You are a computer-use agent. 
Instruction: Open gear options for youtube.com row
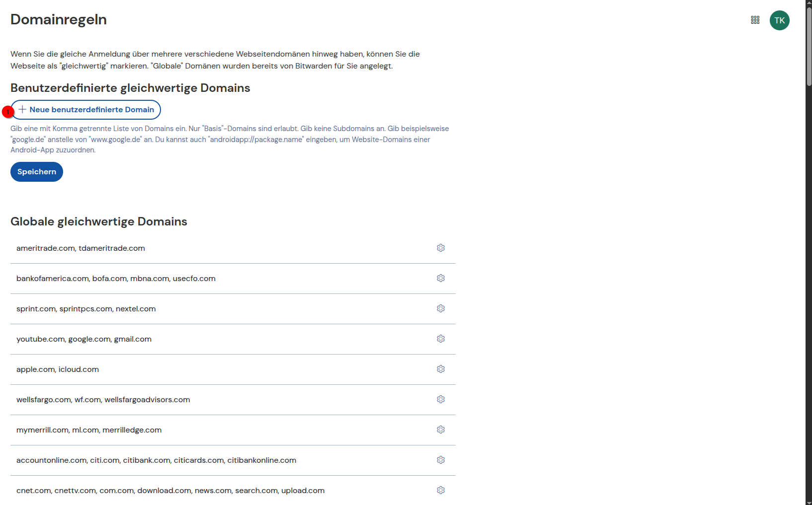[x=441, y=339]
